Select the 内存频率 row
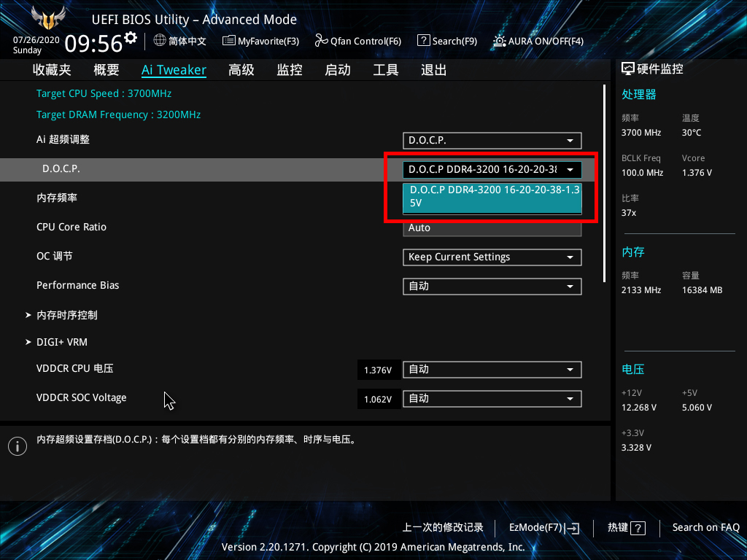Image resolution: width=747 pixels, height=560 pixels. [x=57, y=198]
